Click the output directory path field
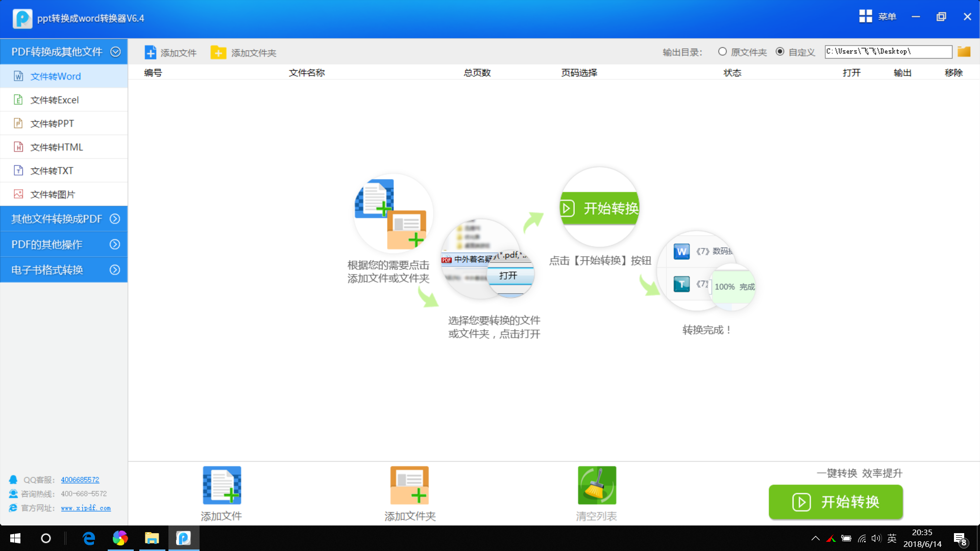980x551 pixels. click(x=888, y=52)
